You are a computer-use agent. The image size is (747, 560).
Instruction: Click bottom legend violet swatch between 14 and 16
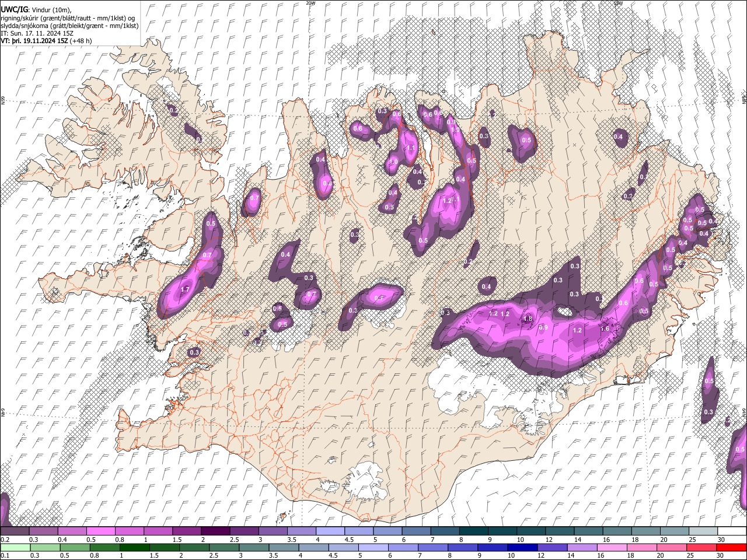coord(581,547)
